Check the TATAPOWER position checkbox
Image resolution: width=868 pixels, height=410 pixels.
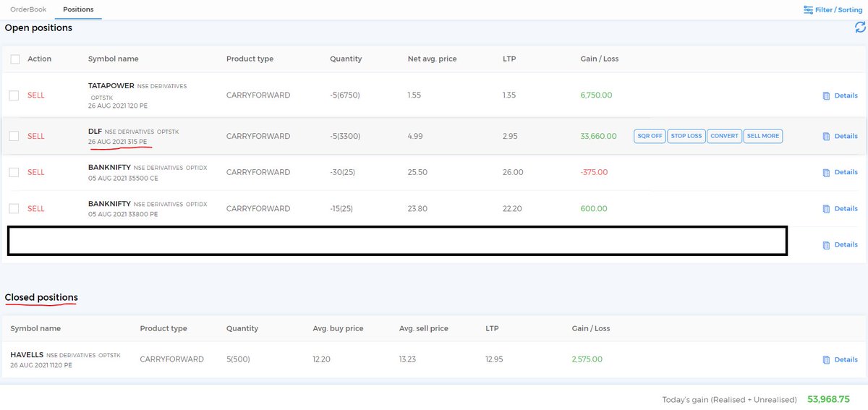pyautogui.click(x=14, y=95)
